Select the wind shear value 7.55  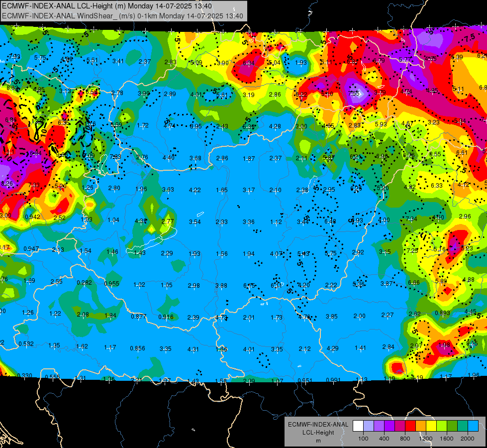[x=354, y=93]
